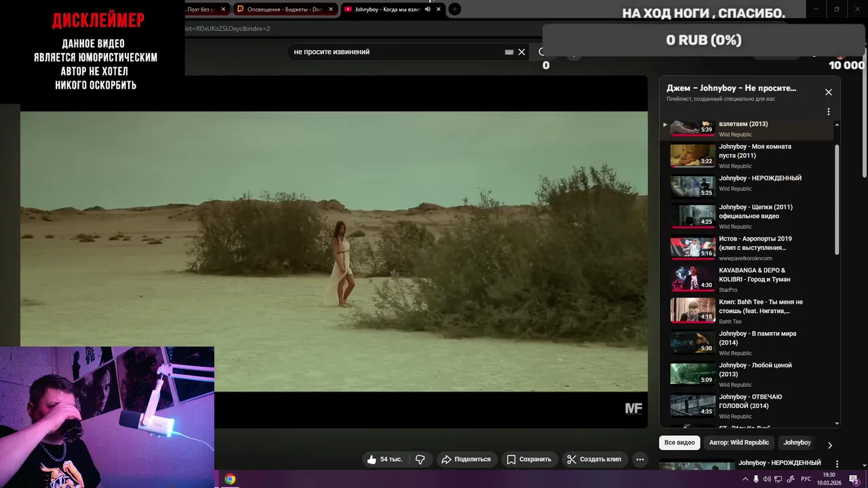Click the 4:30 Город и Туман thumbnail

coord(693,279)
